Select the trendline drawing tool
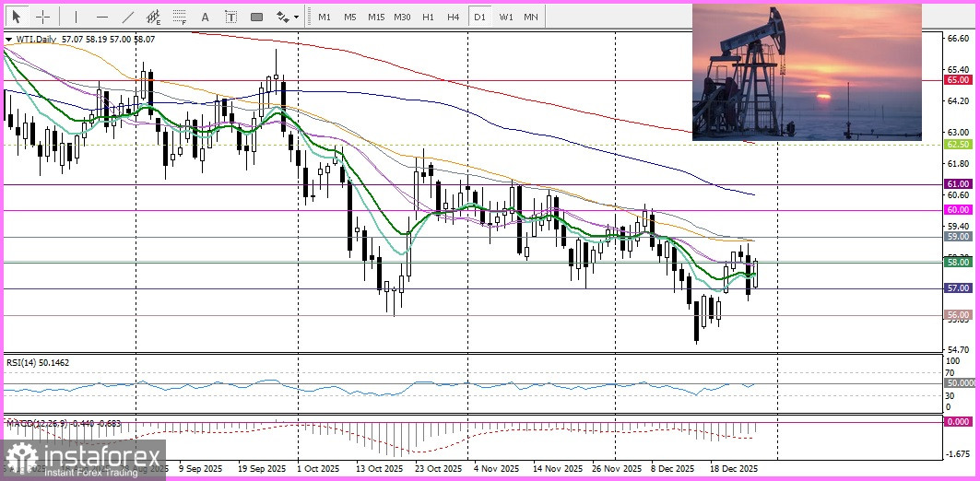Viewport: 980px width, 481px height. tap(127, 17)
